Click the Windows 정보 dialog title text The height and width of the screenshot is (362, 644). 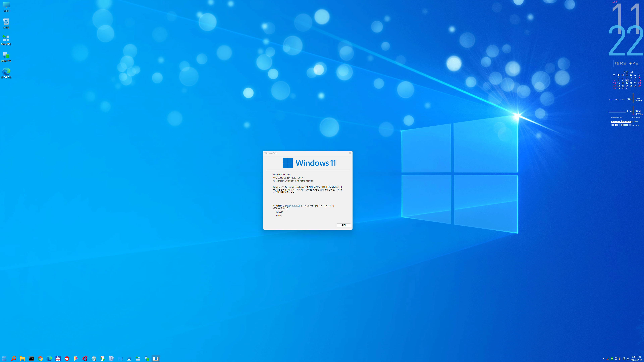click(x=271, y=153)
